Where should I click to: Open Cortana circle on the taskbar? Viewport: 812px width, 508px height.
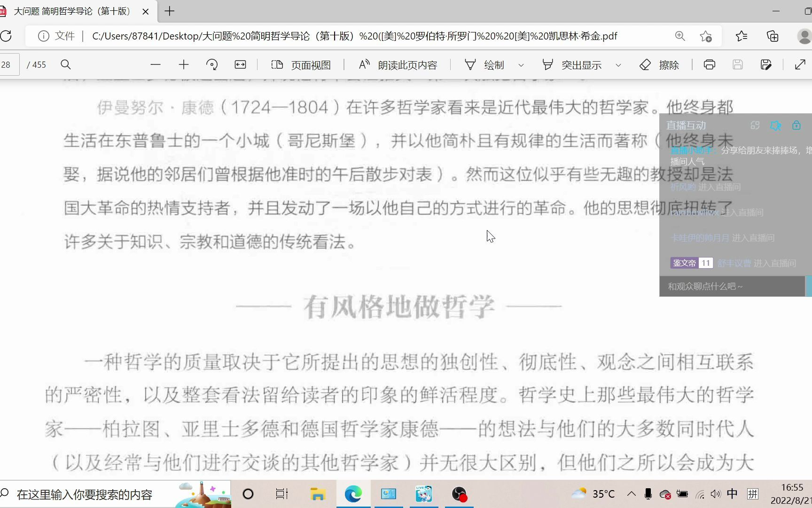(248, 494)
